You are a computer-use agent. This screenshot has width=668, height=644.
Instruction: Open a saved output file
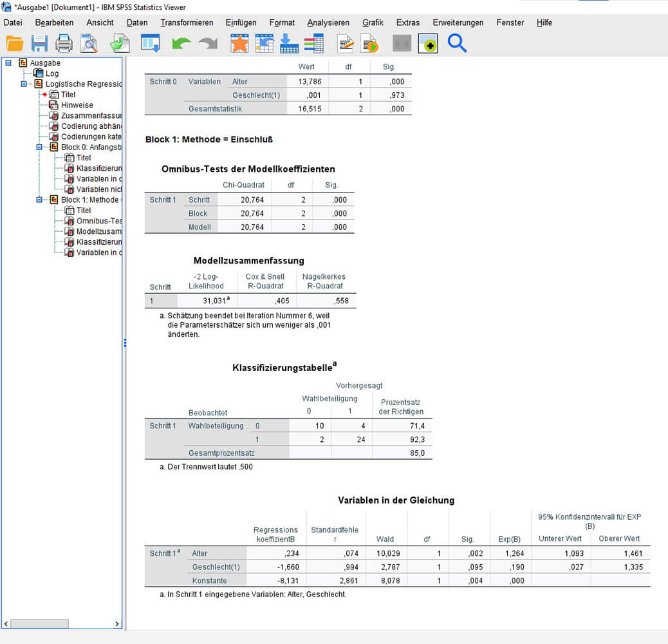click(x=15, y=43)
